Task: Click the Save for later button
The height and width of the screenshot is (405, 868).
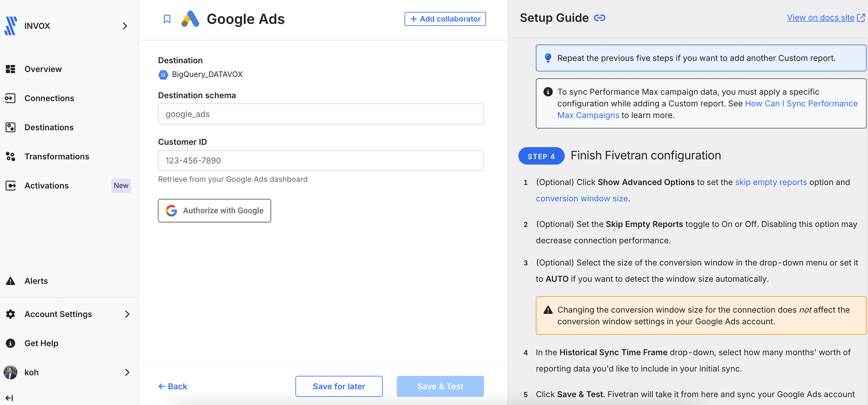Action: (x=339, y=386)
